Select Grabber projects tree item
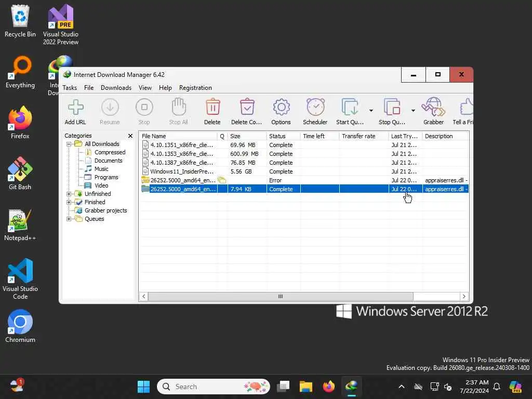 (105, 210)
